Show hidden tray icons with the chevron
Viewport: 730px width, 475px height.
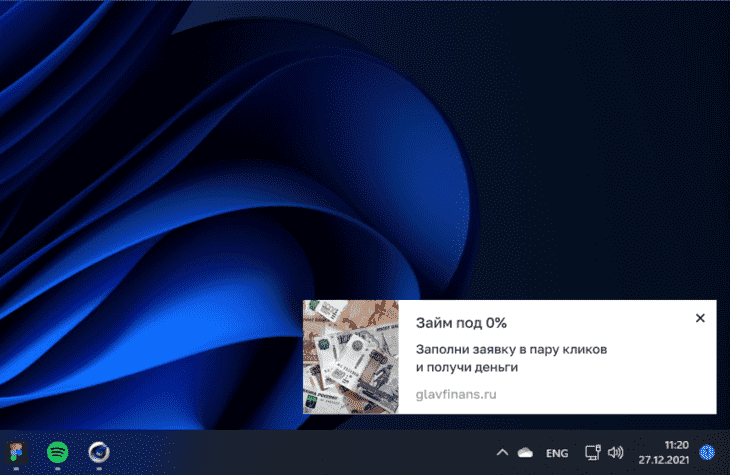(502, 452)
